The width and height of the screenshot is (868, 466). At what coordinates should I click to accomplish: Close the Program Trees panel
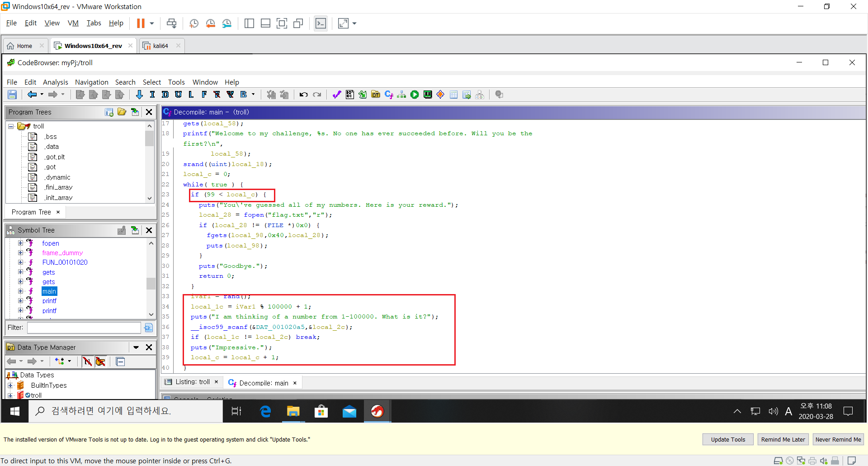tap(149, 112)
